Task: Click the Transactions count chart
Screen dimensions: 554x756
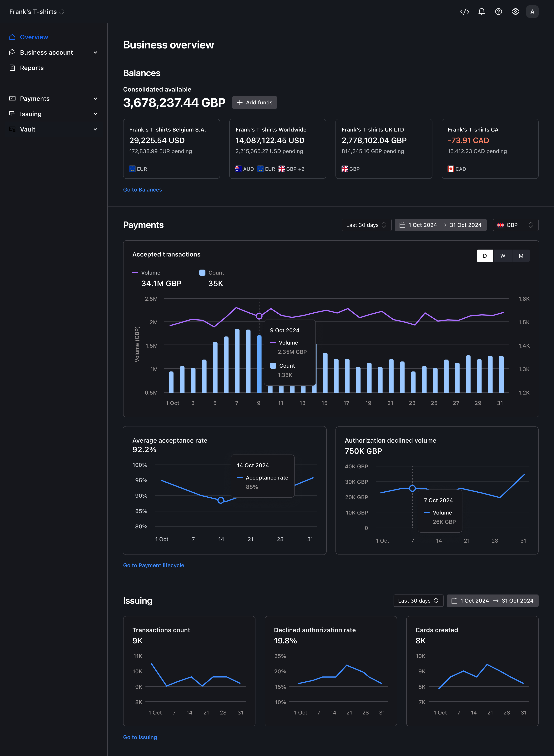Action: pyautogui.click(x=189, y=671)
